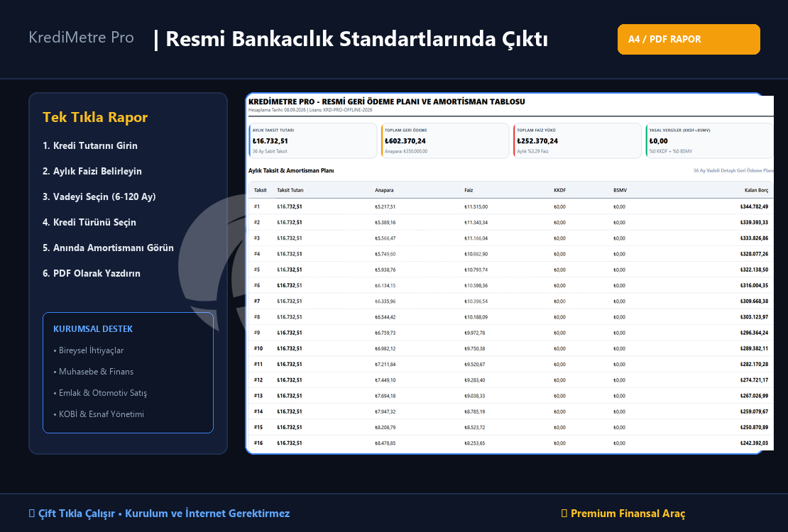Click the Muhasebe & Finans item
This screenshot has height=532, width=788.
(x=96, y=372)
